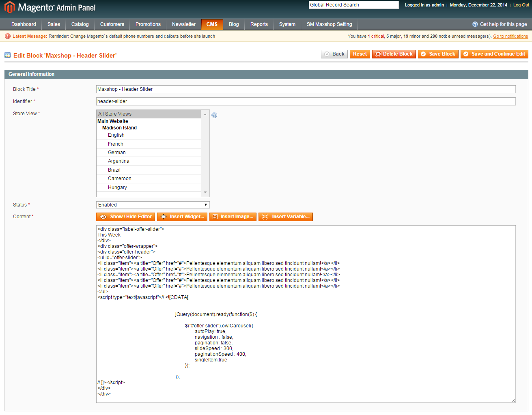Open the Sales menu

[x=54, y=24]
